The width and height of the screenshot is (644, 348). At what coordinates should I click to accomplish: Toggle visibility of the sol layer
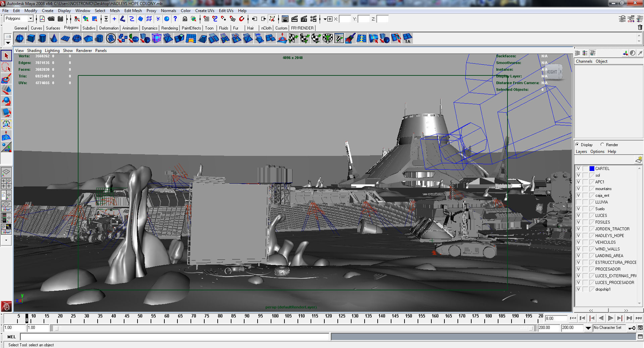point(578,175)
